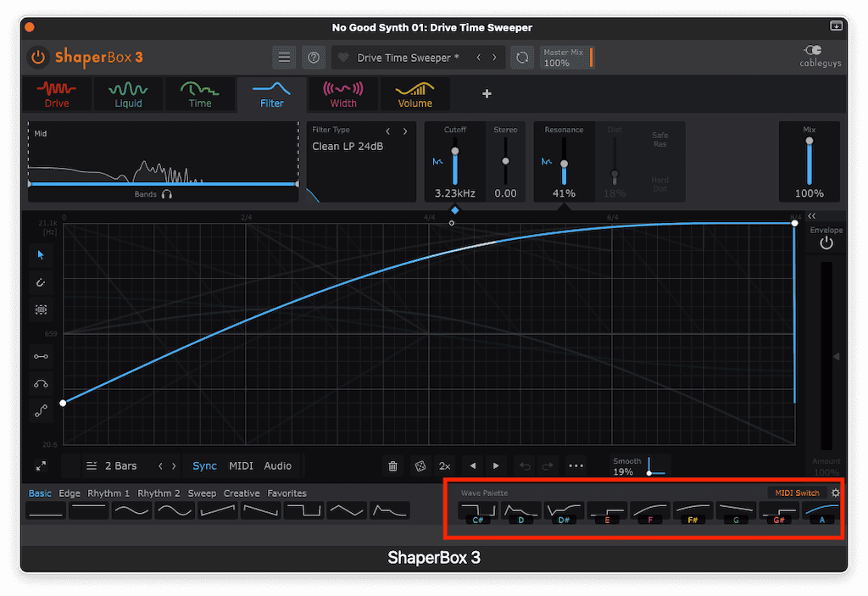The height and width of the screenshot is (596, 868).
Task: Click the 2x wave duplicate button
Action: coord(444,465)
